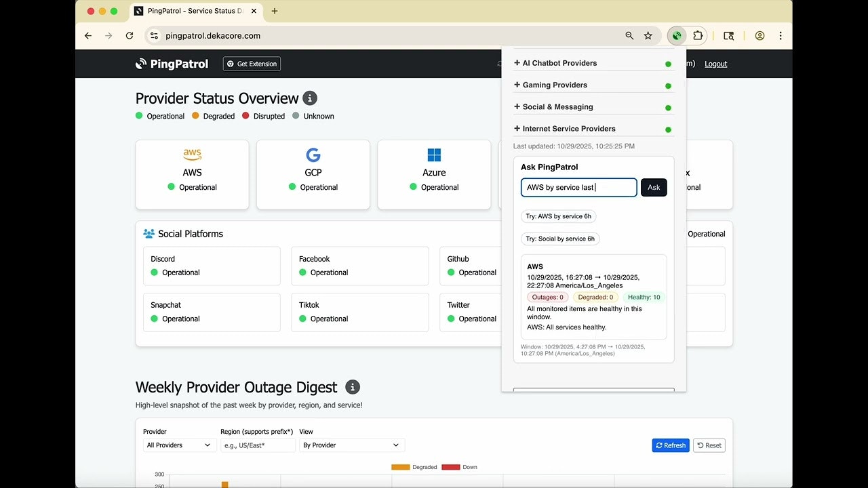The height and width of the screenshot is (488, 868).
Task: Click the Ask button in popup
Action: point(654,188)
